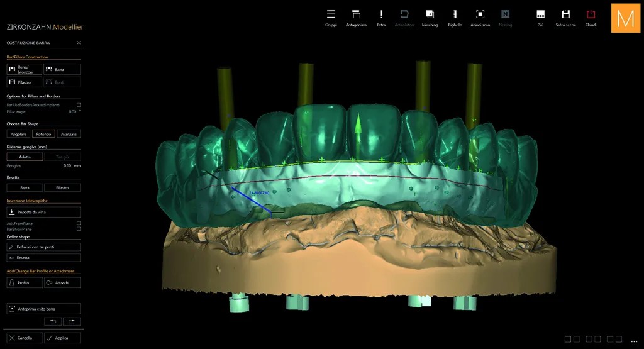Screen dimensions: 644x349
Task: Open the Anteprima esito barra preview
Action: click(x=43, y=309)
